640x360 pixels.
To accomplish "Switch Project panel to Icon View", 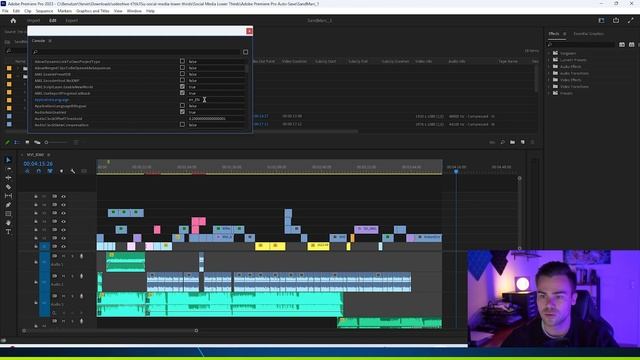I will click(x=27, y=142).
